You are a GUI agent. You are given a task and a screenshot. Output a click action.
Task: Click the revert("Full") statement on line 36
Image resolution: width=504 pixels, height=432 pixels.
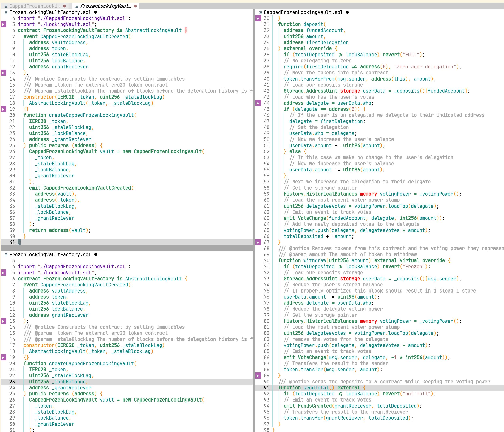coord(404,55)
